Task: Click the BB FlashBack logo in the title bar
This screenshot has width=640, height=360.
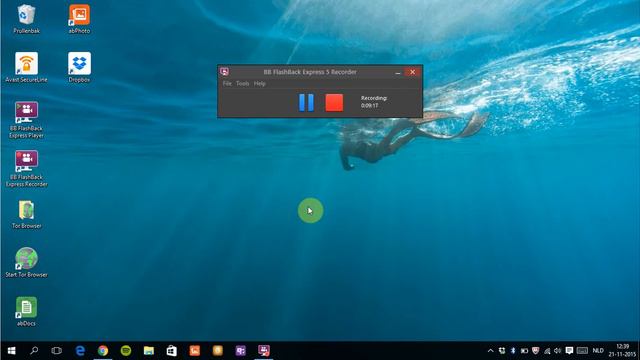Action: (224, 72)
